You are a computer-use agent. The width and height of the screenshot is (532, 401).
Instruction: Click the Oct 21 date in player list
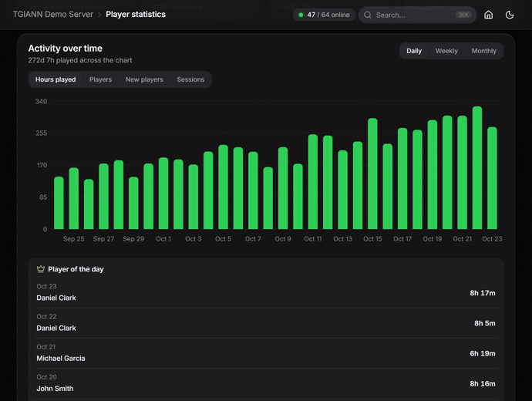pyautogui.click(x=46, y=347)
